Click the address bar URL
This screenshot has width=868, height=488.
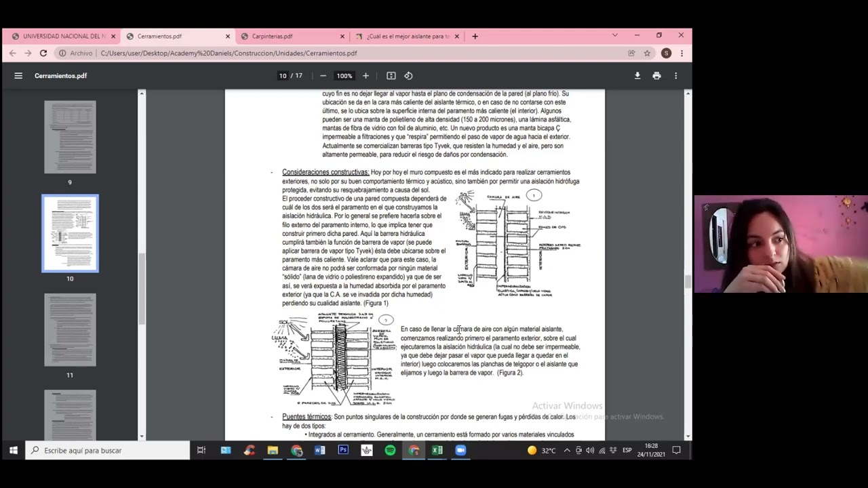[229, 53]
